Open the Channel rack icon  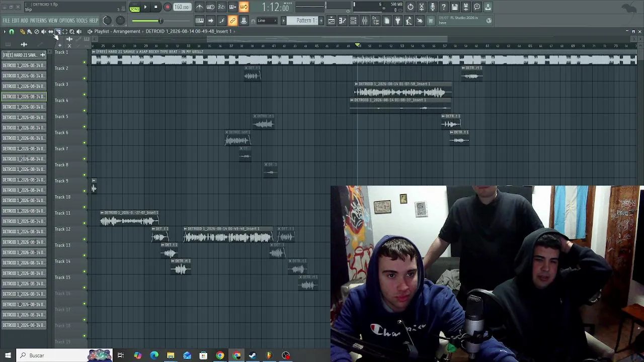tap(354, 21)
